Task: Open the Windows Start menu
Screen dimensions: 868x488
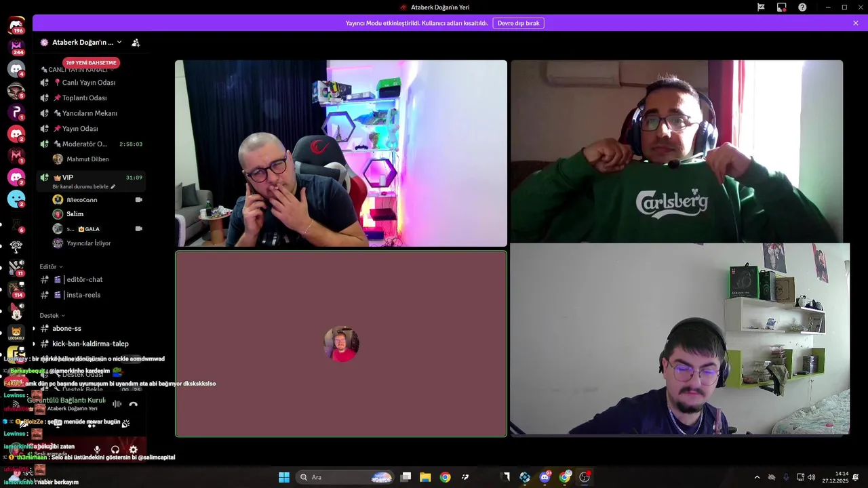Action: coord(284,477)
